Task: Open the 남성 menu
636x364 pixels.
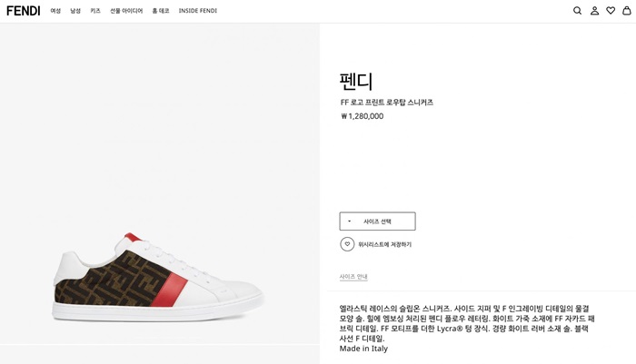Action: pyautogui.click(x=75, y=11)
